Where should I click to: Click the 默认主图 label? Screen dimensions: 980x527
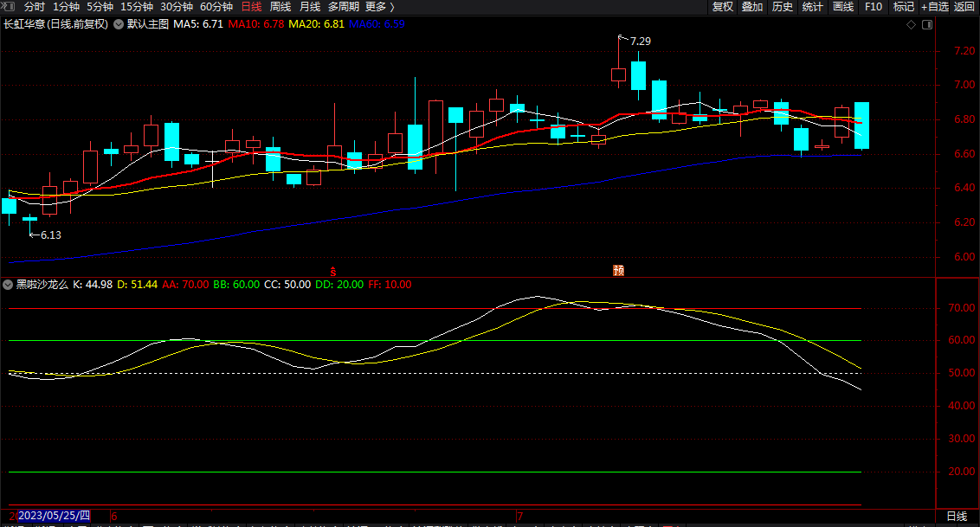(x=147, y=24)
